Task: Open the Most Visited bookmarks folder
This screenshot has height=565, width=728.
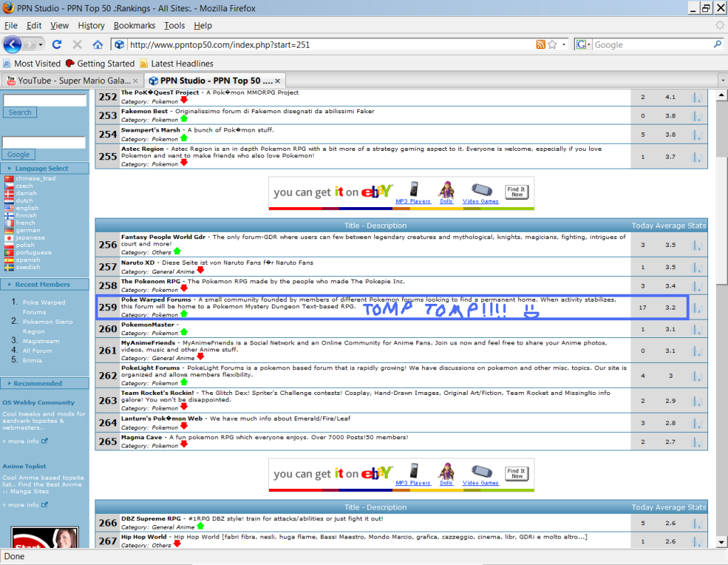Action: [31, 63]
